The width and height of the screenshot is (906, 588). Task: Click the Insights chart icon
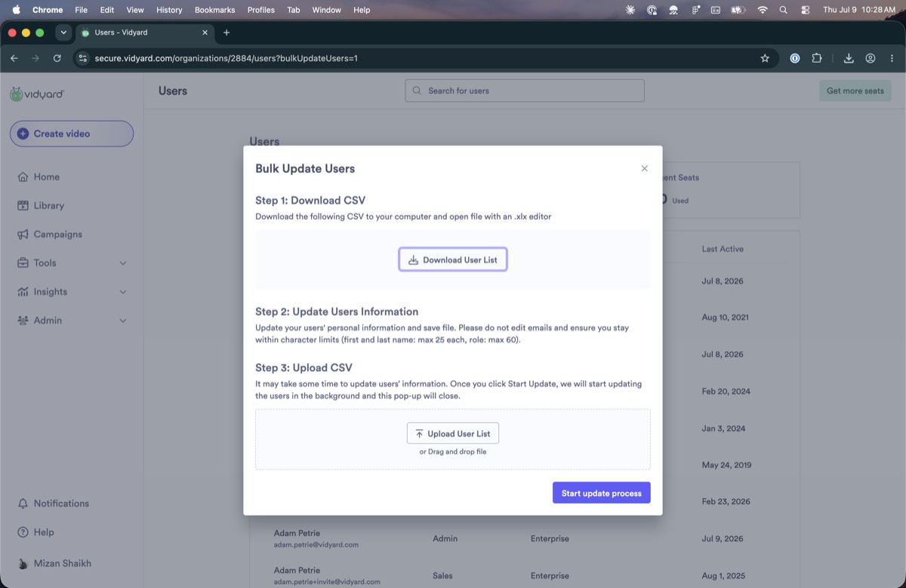(23, 291)
